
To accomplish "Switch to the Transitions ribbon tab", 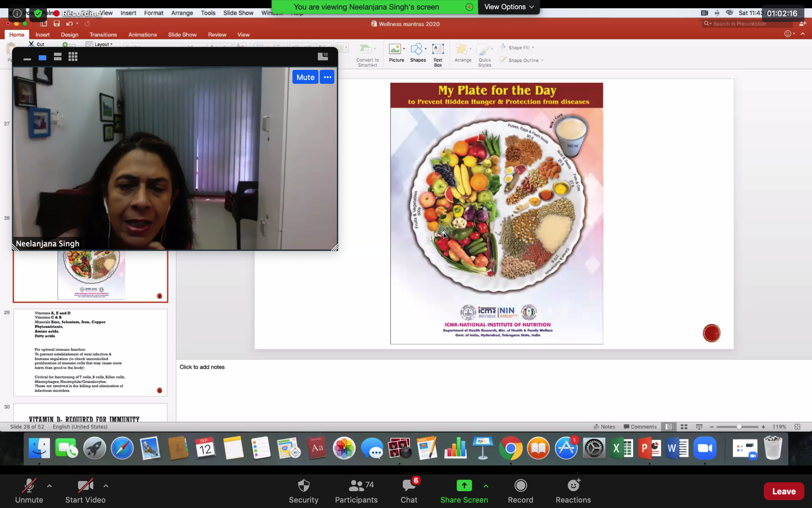I will [x=103, y=34].
